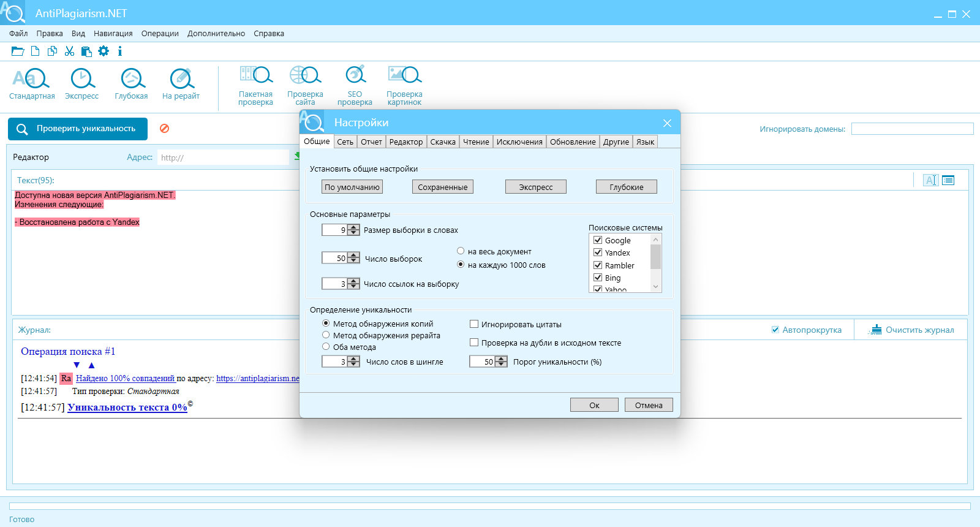This screenshot has height=527, width=980.
Task: Decrease Число ссылок на выборку
Action: pyautogui.click(x=353, y=286)
